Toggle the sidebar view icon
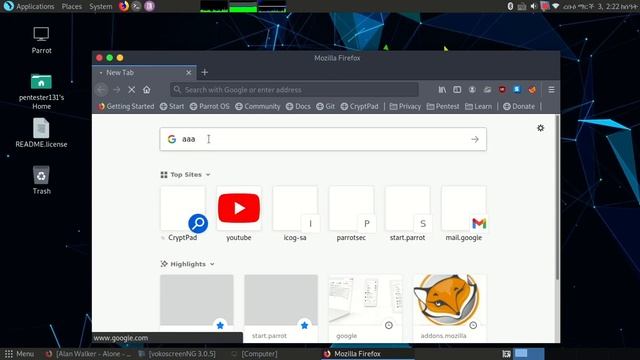The image size is (640, 360). point(457,89)
